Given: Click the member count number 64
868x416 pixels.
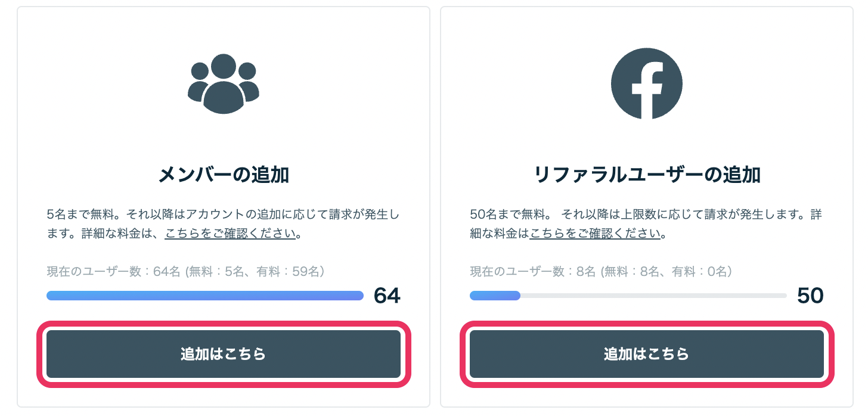Looking at the screenshot, I should coord(387,296).
